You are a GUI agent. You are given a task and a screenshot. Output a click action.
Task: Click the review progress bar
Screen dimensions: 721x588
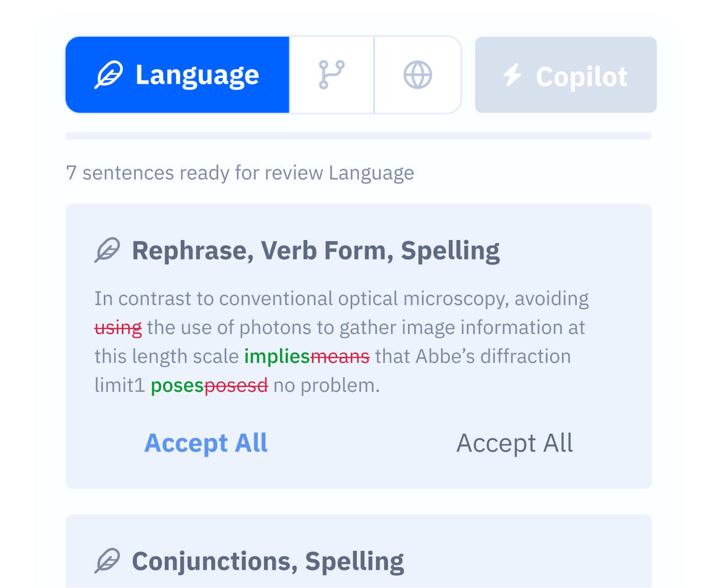(358, 136)
